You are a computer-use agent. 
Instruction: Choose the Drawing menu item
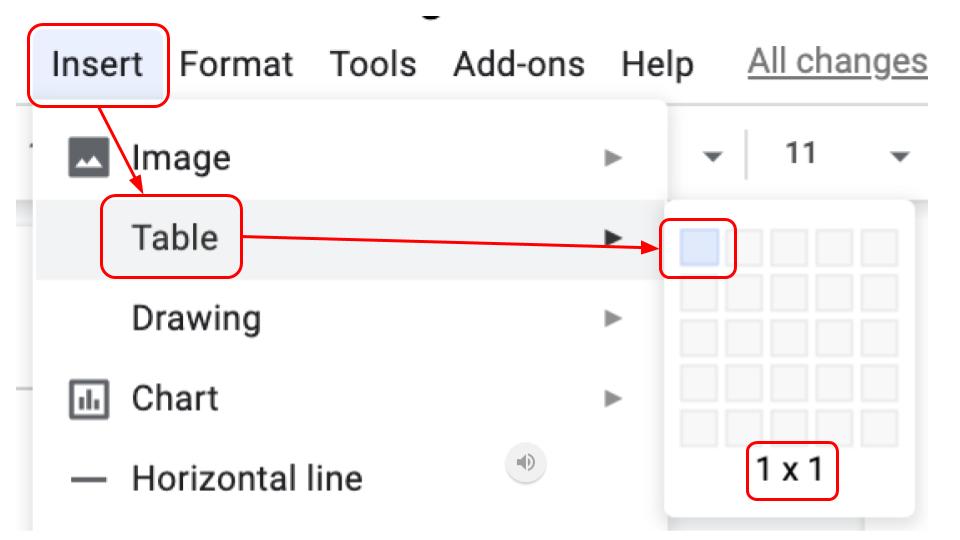tap(197, 318)
